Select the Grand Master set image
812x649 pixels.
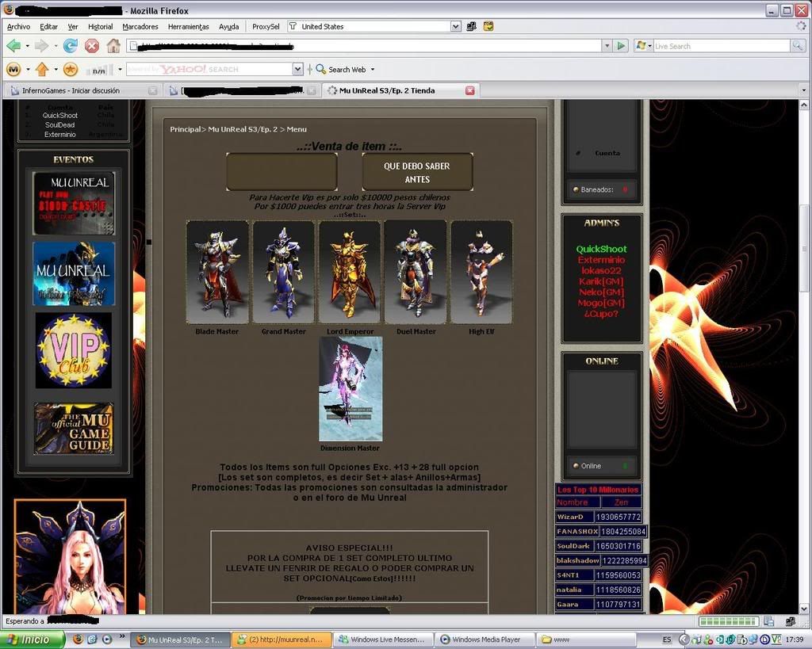pyautogui.click(x=283, y=273)
